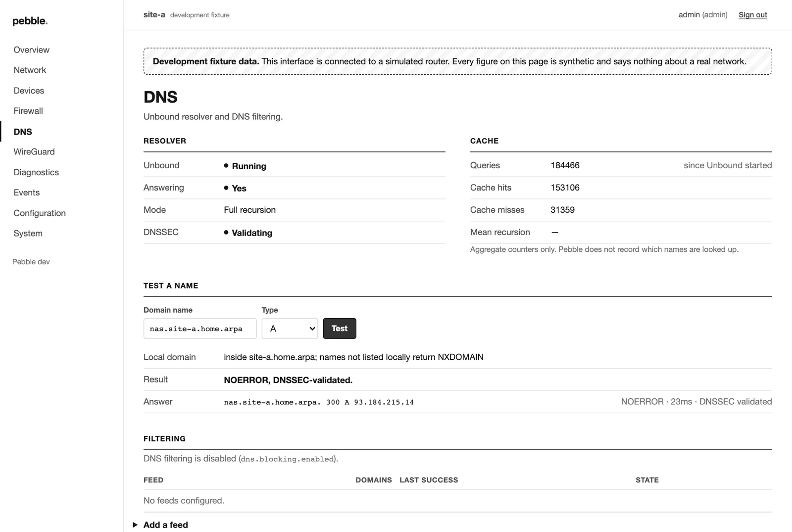Select the Queries count 184466
Screen dimensions: 792x532
tap(565, 165)
